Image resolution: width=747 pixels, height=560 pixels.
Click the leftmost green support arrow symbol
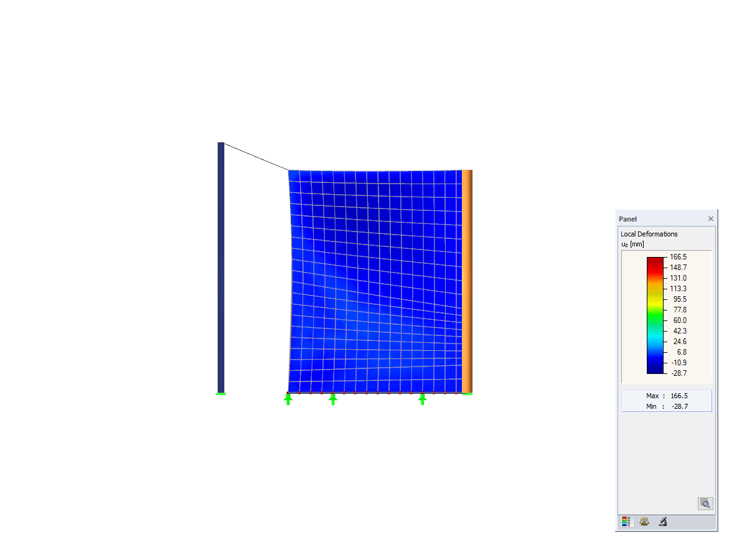[288, 400]
